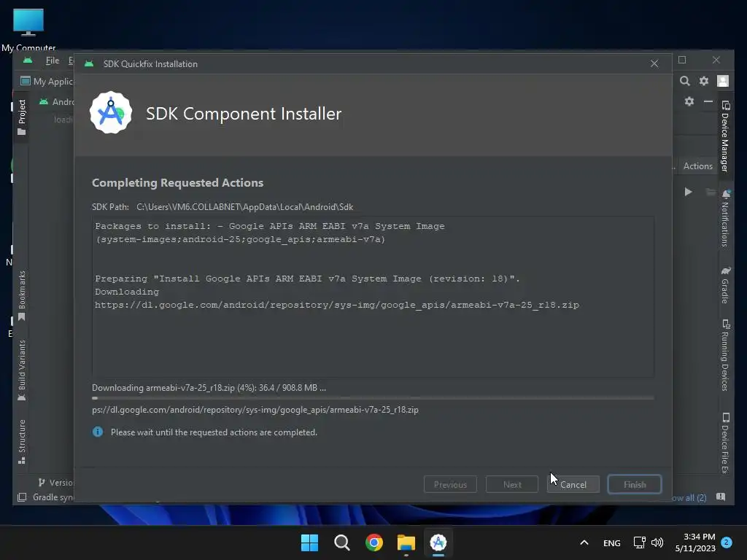Click the notifications balloon icon in status bar
The width and height of the screenshot is (747, 560).
tap(721, 497)
